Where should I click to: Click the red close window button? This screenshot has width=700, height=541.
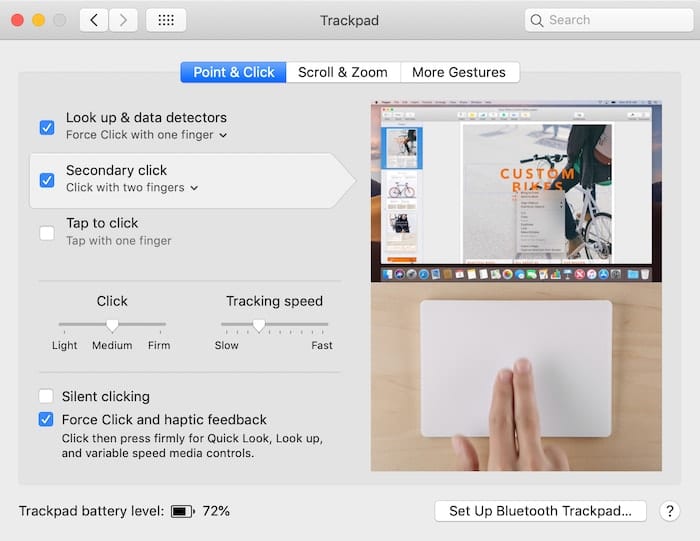click(x=17, y=20)
